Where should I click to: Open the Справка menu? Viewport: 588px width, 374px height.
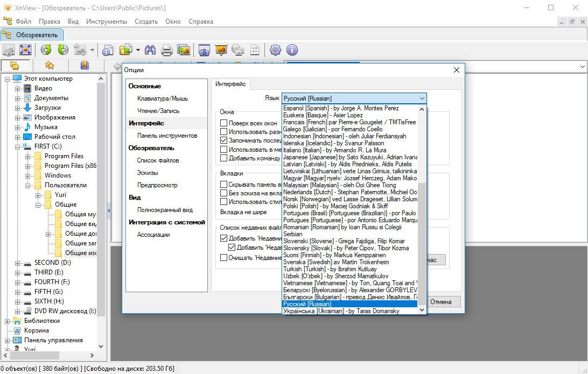click(x=201, y=22)
